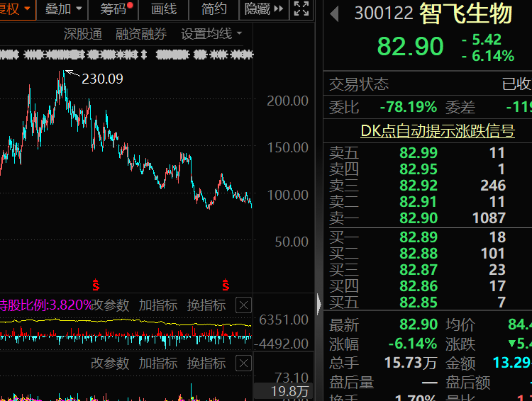Screen dimensions: 532x401
Task: Switch to 简约 simple mode
Action: pos(214,9)
